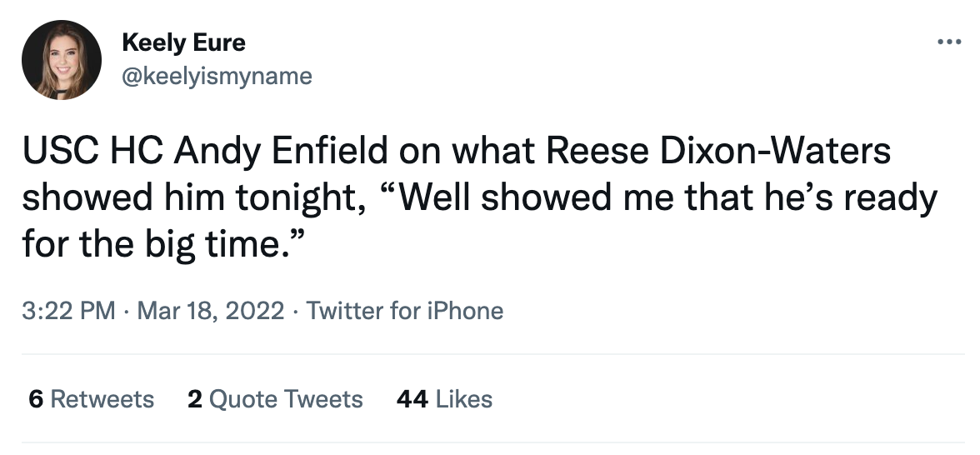Click the number 2 beside Quote Tweets

(195, 399)
